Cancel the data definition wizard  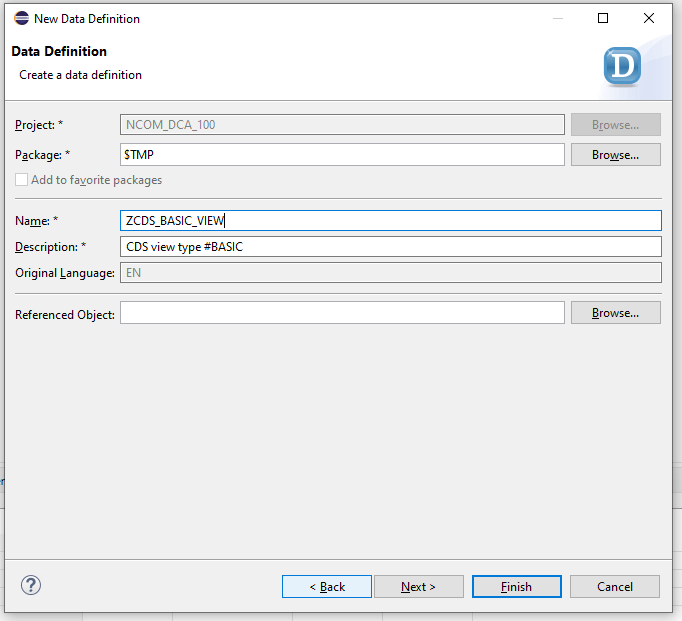point(615,587)
